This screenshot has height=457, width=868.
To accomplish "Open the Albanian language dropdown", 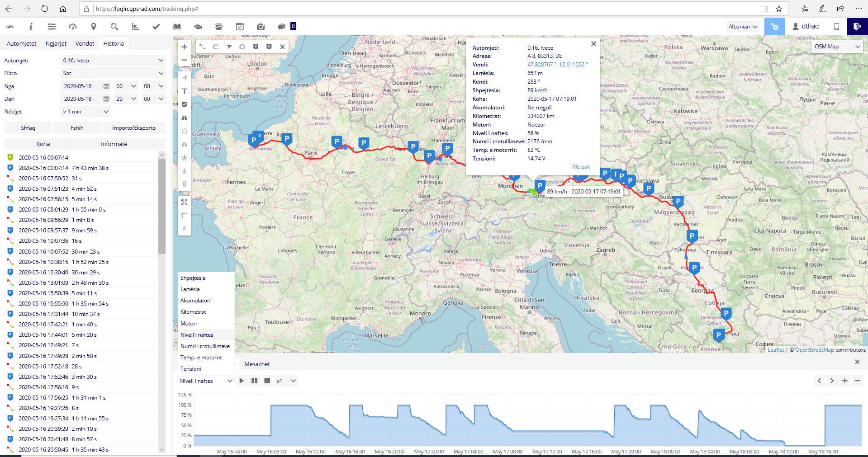I will pos(743,27).
